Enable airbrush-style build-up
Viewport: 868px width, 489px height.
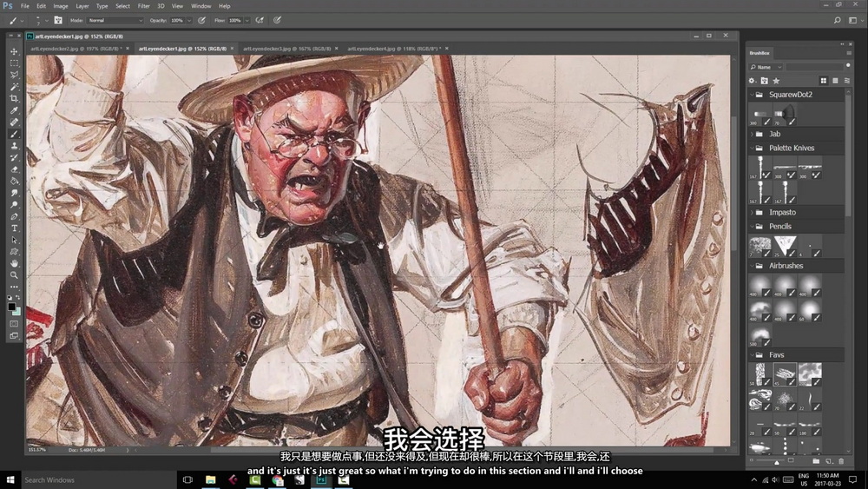click(x=260, y=21)
